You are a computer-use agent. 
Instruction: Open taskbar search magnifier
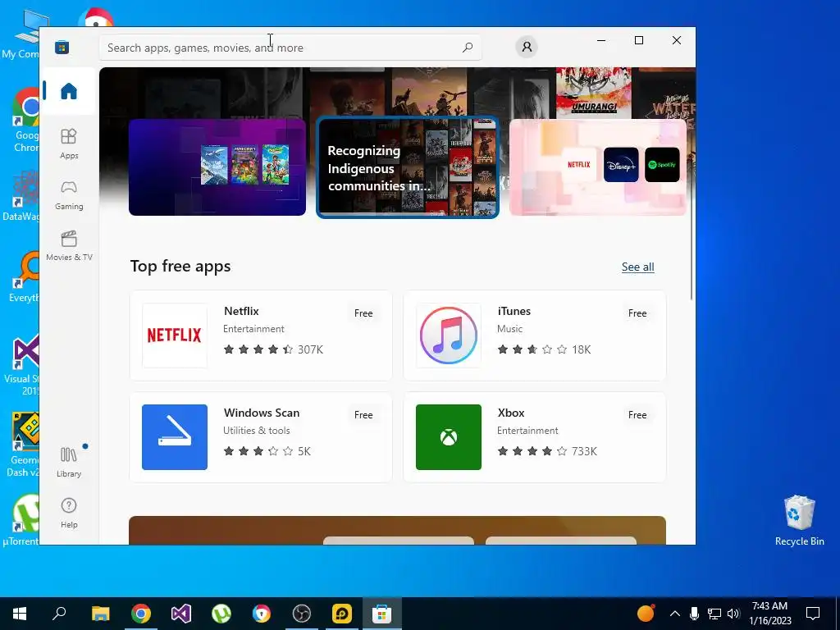59,614
